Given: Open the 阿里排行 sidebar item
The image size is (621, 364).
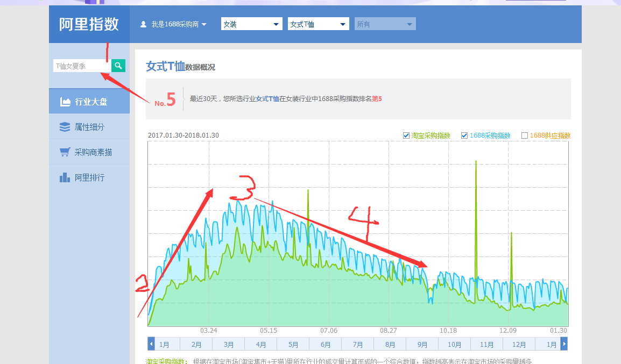Looking at the screenshot, I should (x=89, y=177).
